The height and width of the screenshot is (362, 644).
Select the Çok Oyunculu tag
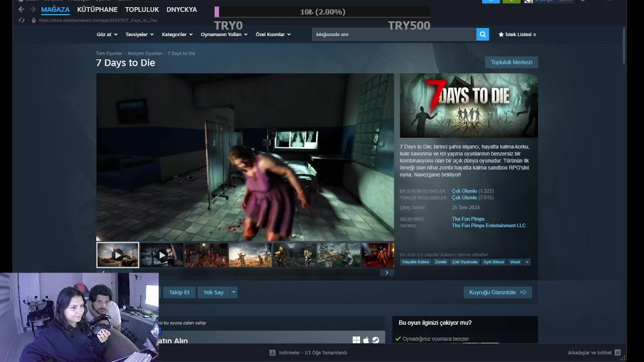click(465, 262)
